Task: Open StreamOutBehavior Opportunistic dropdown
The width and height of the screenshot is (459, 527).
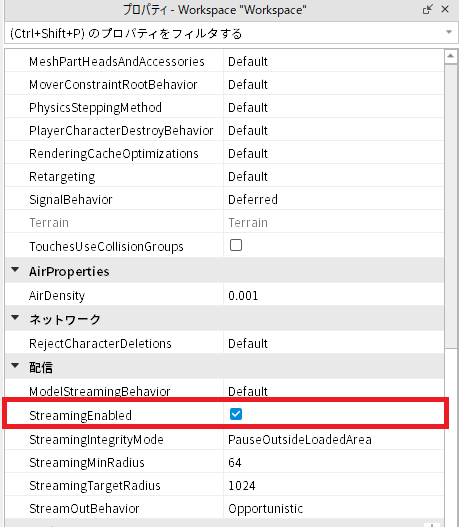Action: click(x=334, y=508)
